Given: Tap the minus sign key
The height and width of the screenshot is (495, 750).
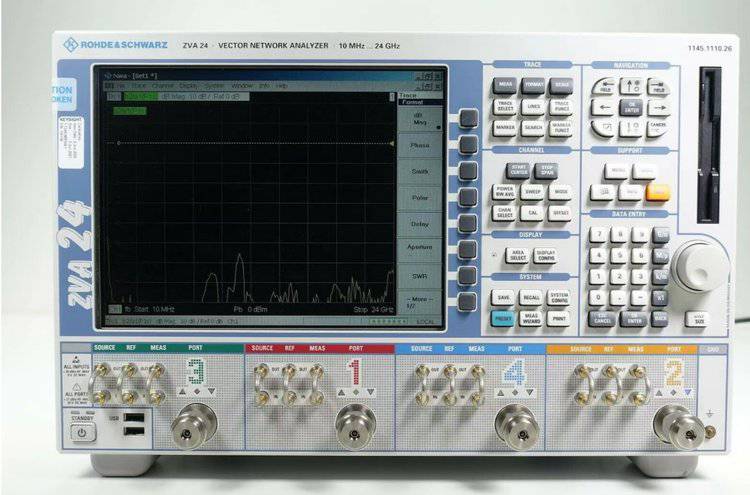Looking at the screenshot, I should coord(640,297).
